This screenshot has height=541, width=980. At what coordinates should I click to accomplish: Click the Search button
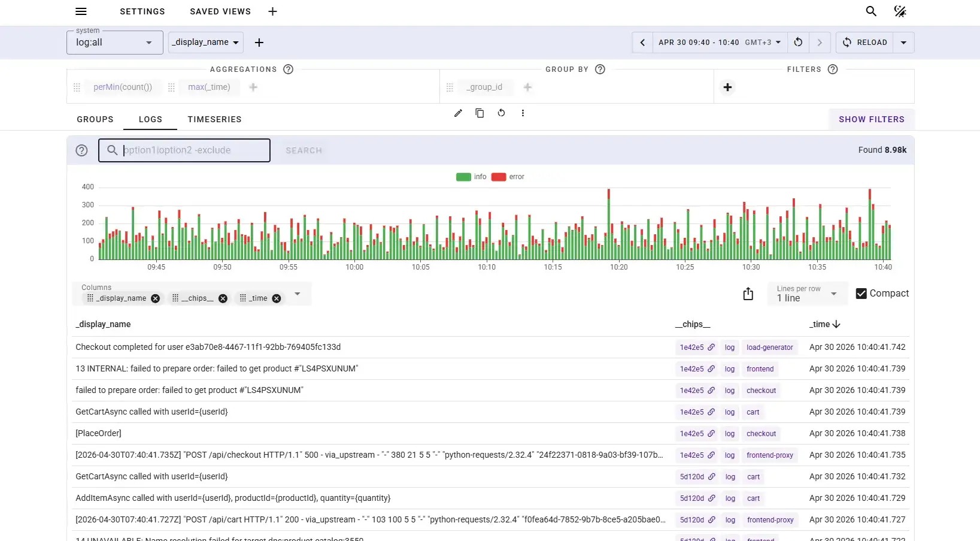pos(304,150)
